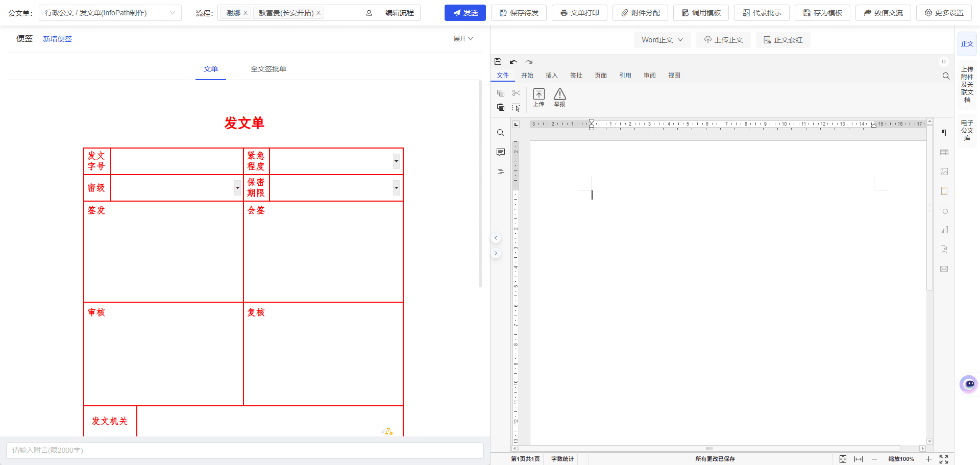The height and width of the screenshot is (465, 980).
Task: Enter fullscreen with the expand arrows icon
Action: pos(944,459)
